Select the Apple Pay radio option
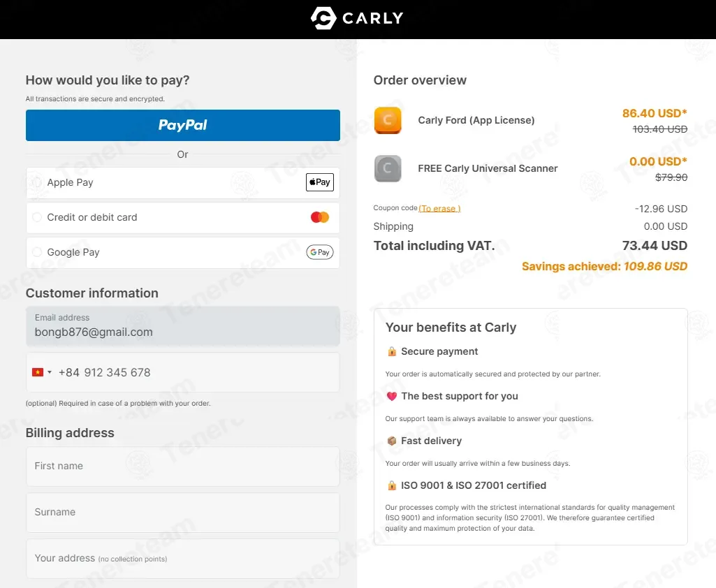This screenshot has height=588, width=716. pos(37,182)
